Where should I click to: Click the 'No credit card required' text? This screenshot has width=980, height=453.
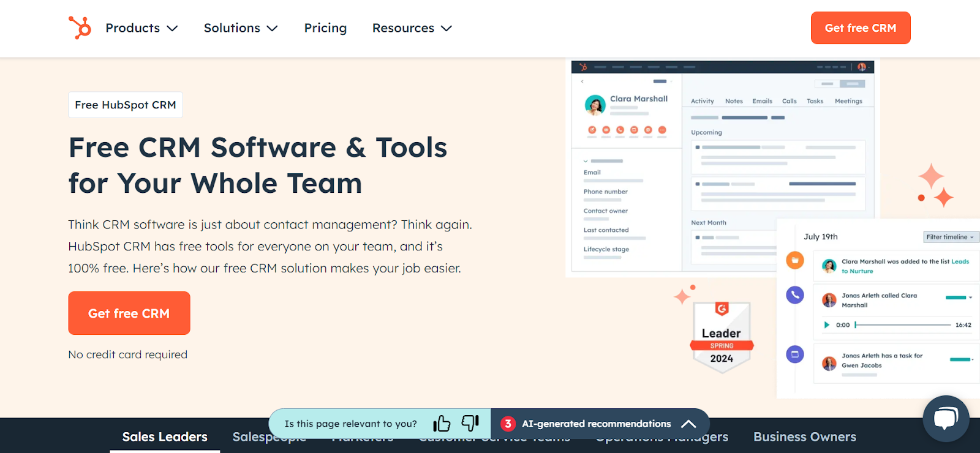point(128,354)
